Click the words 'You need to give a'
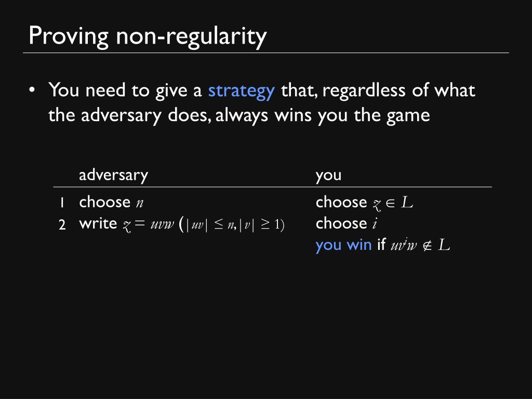 click(x=125, y=90)
